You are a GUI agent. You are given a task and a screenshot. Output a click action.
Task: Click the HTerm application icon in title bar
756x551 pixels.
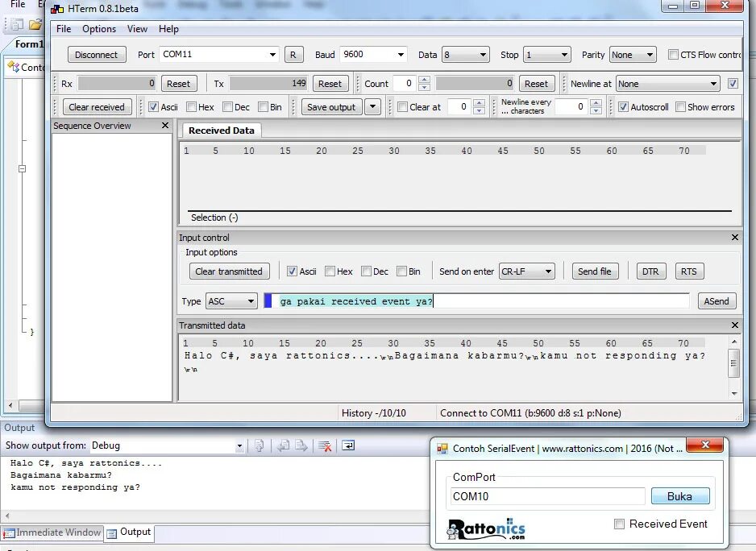point(57,9)
